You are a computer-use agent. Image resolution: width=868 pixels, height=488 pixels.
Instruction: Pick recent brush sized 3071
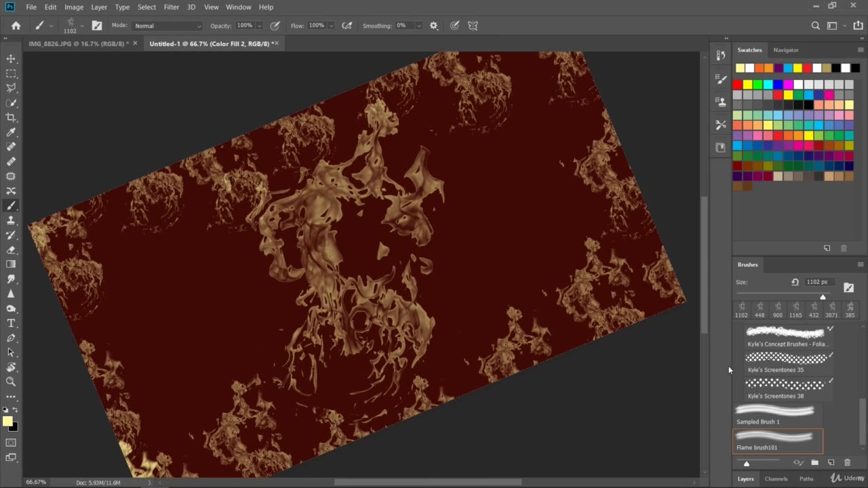tap(831, 310)
